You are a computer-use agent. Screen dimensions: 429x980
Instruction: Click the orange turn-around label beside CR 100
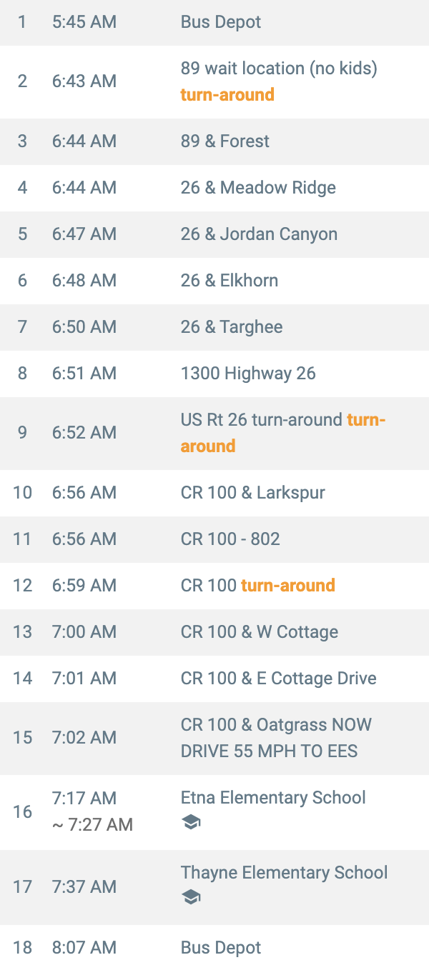287,586
